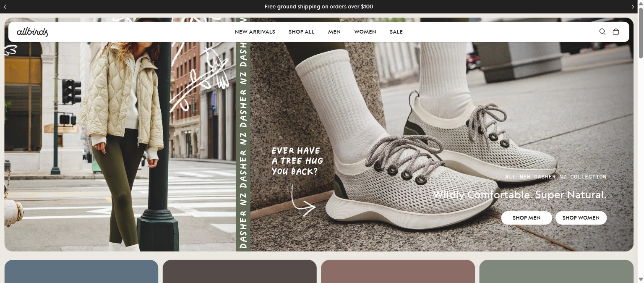Open the New Arrivals menu

[255, 32]
